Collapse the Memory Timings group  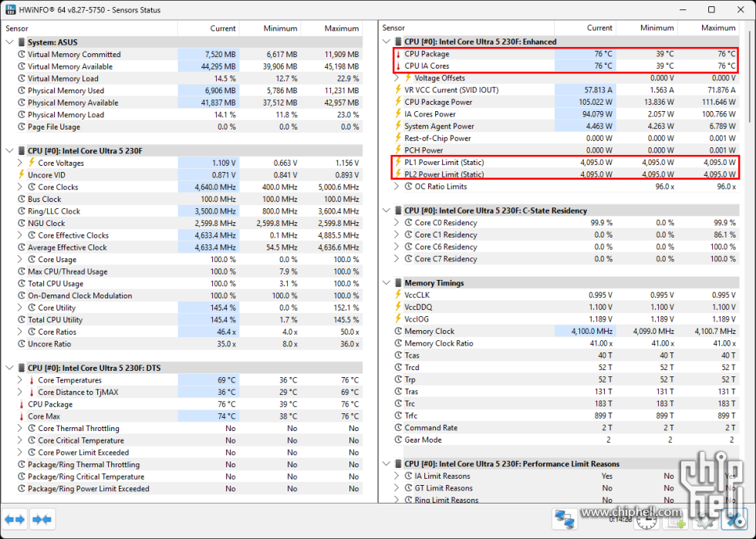386,283
